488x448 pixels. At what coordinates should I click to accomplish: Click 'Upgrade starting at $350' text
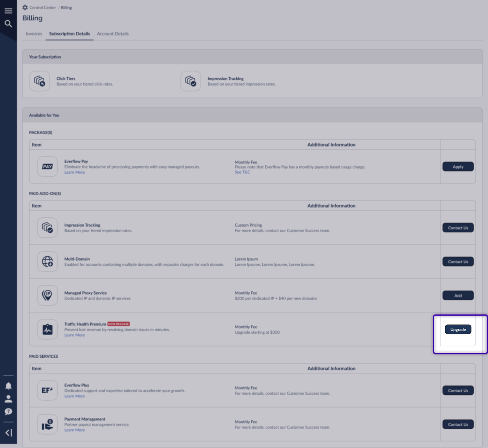tap(257, 332)
